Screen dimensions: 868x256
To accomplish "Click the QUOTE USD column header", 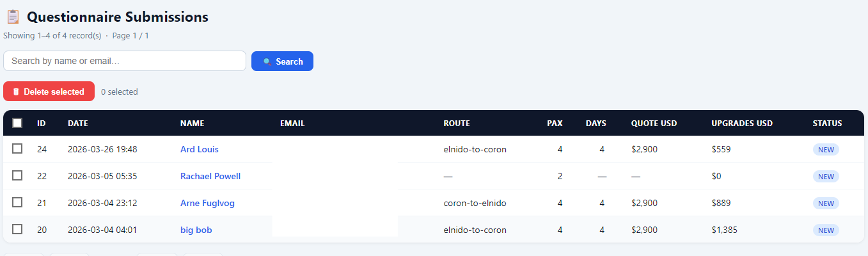I will coord(654,124).
